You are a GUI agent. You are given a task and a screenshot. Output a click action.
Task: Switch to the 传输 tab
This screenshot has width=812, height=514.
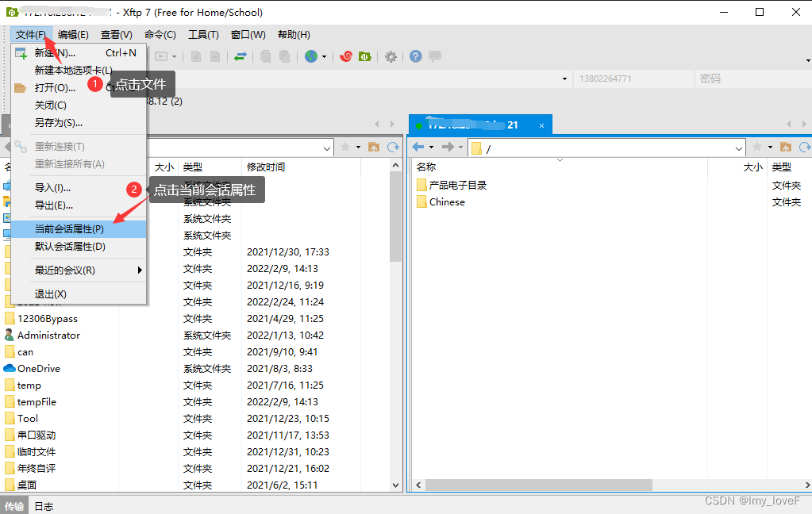click(x=14, y=506)
